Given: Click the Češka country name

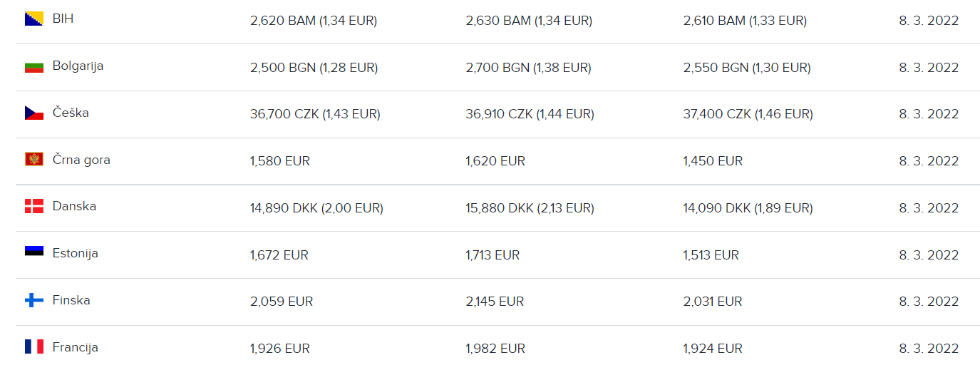Looking at the screenshot, I should [71, 113].
